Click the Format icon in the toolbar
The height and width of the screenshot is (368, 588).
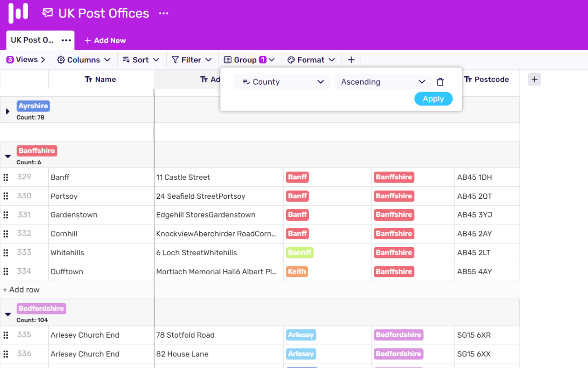coord(290,59)
